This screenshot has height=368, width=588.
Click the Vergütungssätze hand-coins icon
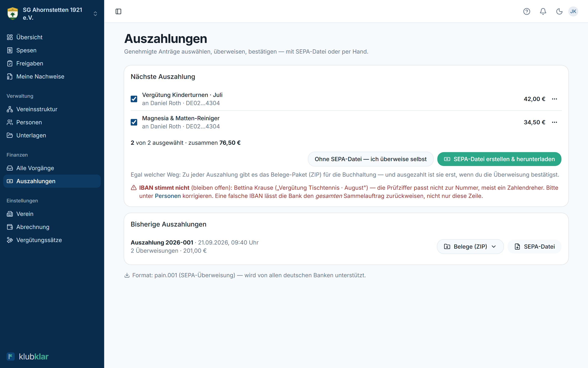[x=10, y=240]
